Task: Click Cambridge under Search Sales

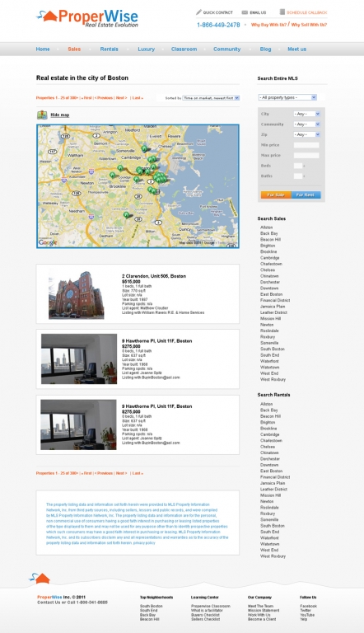Action: pyautogui.click(x=269, y=257)
